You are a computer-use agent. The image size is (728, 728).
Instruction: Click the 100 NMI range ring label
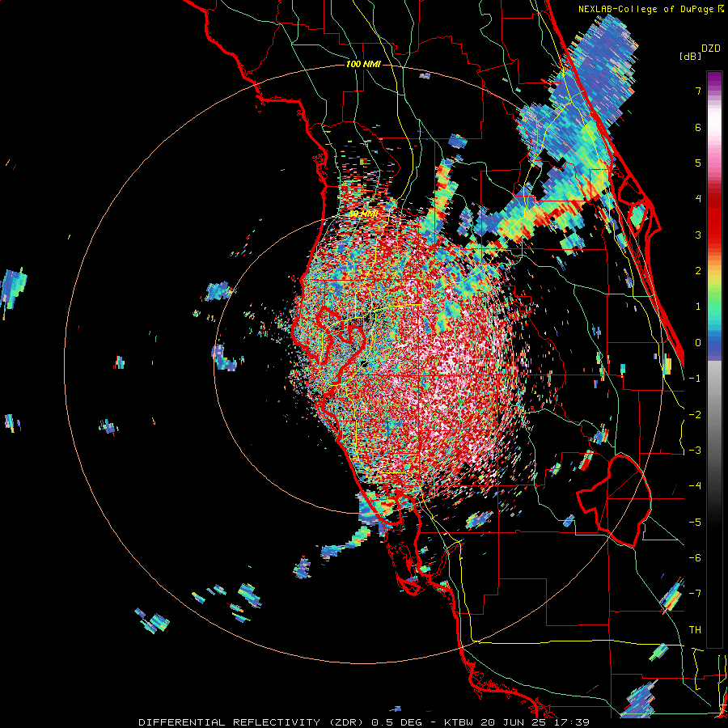pyautogui.click(x=363, y=64)
